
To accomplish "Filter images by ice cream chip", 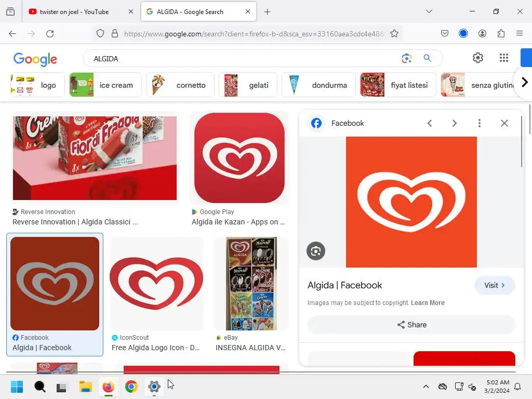I will [x=105, y=85].
